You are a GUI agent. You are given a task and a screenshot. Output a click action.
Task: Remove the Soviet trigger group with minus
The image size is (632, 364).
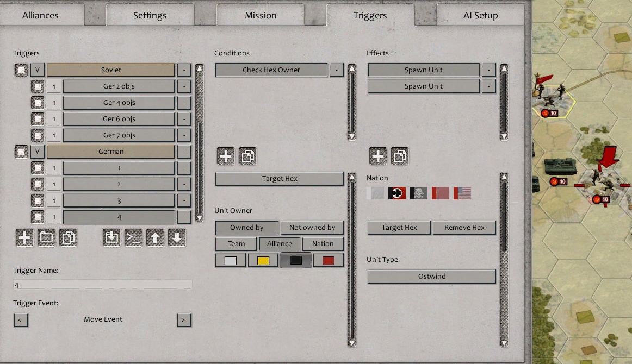(184, 70)
